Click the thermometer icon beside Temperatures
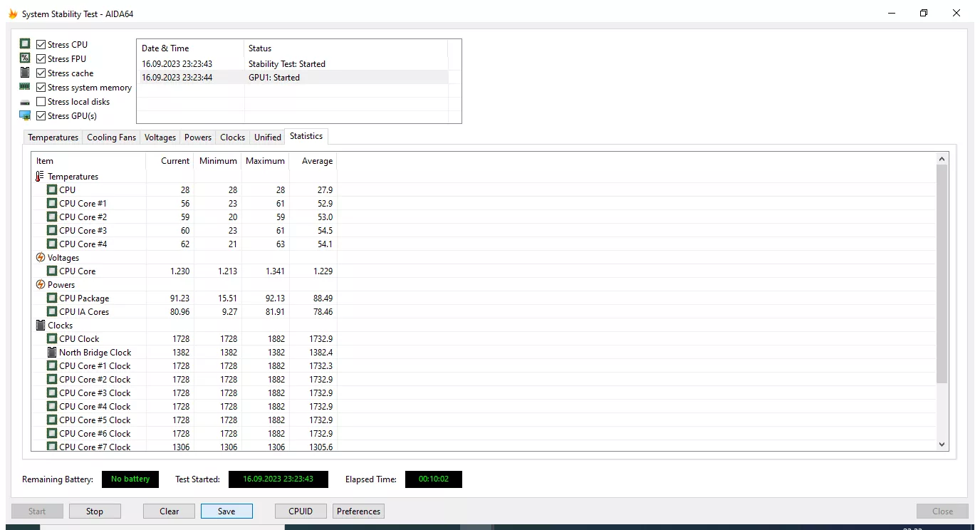Image resolution: width=980 pixels, height=530 pixels. [x=40, y=176]
